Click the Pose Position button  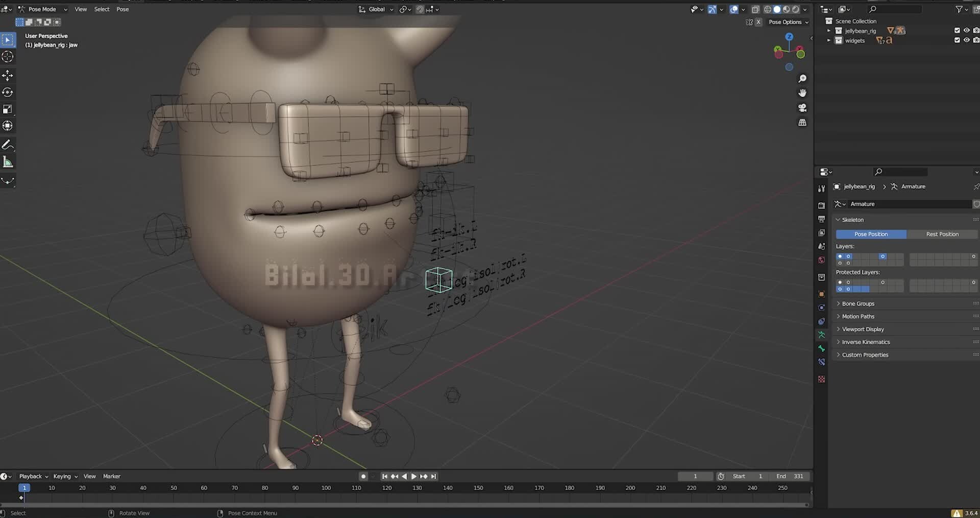click(x=871, y=234)
